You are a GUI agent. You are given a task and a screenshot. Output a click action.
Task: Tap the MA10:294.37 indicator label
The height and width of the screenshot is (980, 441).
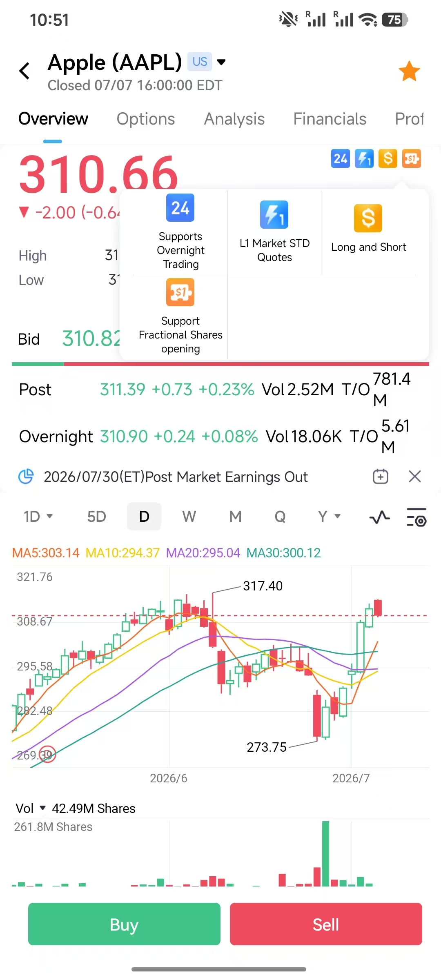click(x=122, y=553)
